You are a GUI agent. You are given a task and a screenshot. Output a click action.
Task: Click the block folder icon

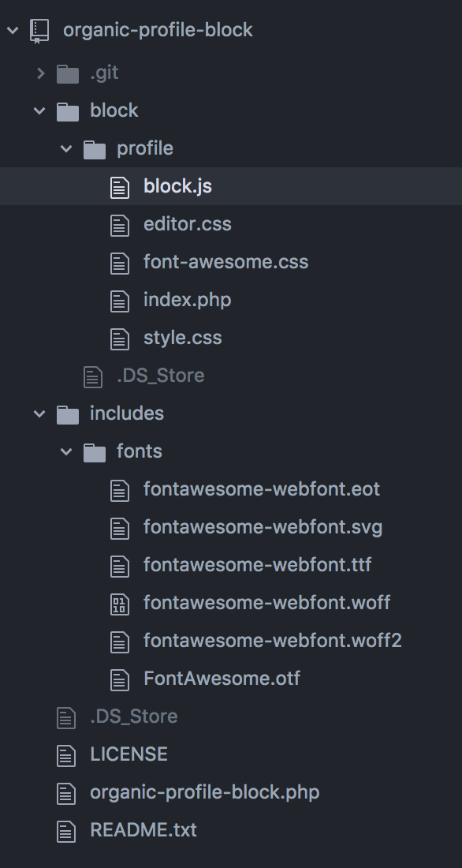point(68,111)
